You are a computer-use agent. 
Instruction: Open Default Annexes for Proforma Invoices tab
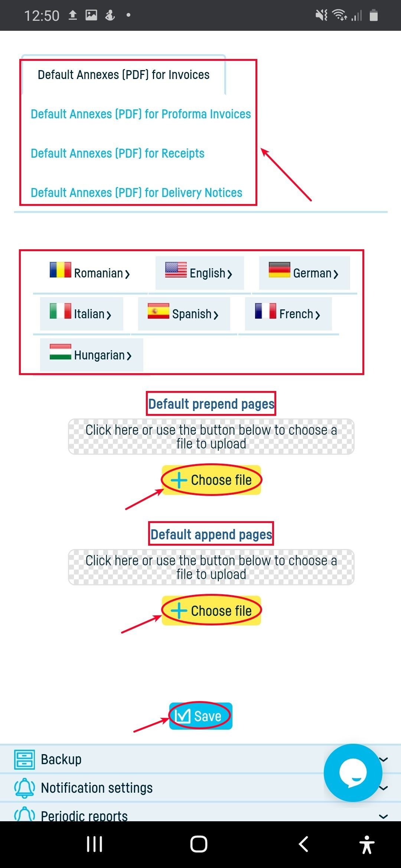point(141,114)
